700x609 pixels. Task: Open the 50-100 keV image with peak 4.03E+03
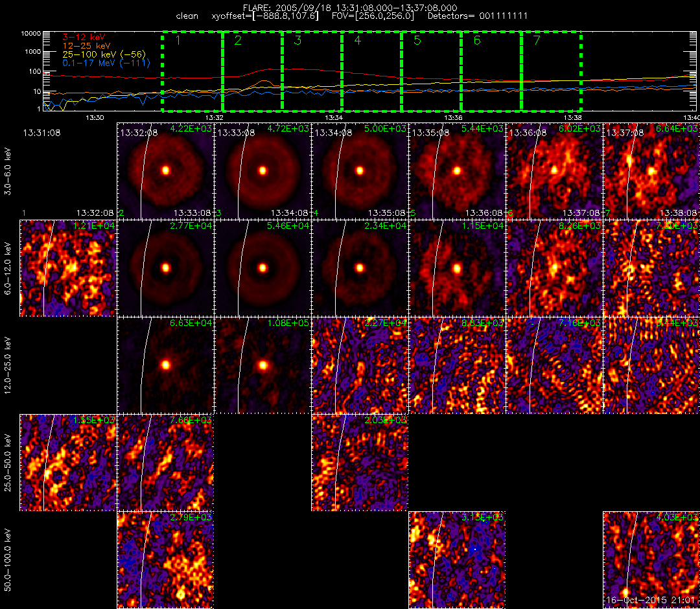pyautogui.click(x=652, y=560)
